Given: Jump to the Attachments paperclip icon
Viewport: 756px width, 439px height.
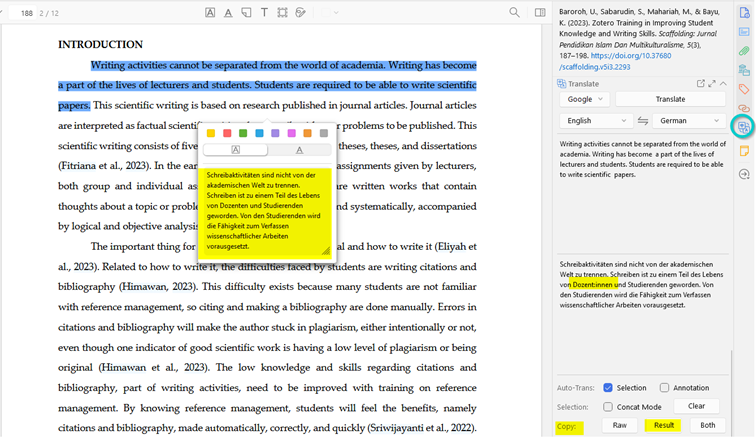Looking at the screenshot, I should point(744,51).
